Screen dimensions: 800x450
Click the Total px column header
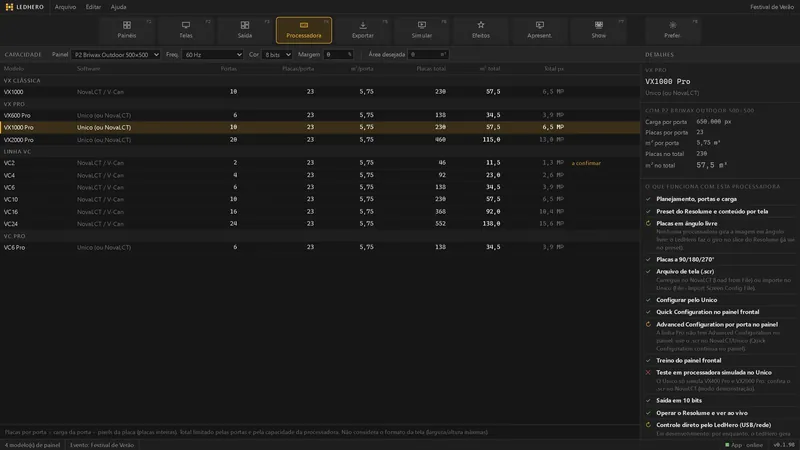[x=554, y=68]
